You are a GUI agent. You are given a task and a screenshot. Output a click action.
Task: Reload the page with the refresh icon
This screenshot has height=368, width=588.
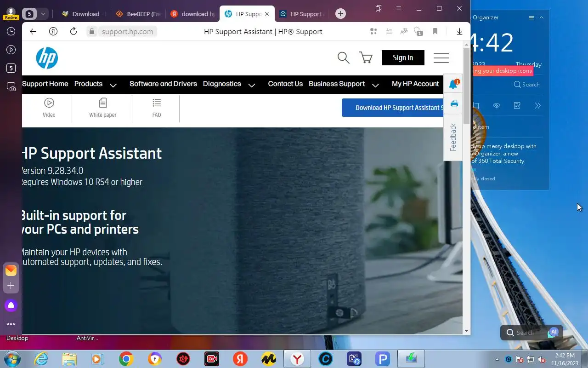coord(73,31)
